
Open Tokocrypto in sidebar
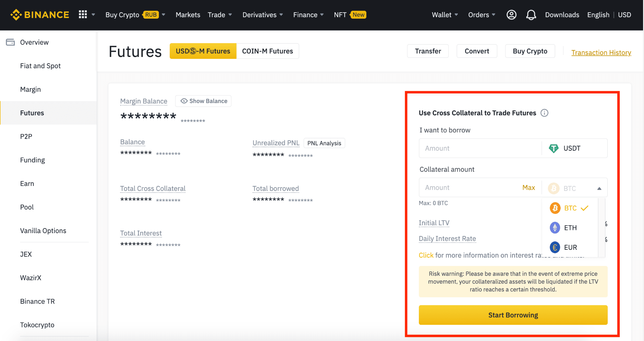pyautogui.click(x=37, y=325)
